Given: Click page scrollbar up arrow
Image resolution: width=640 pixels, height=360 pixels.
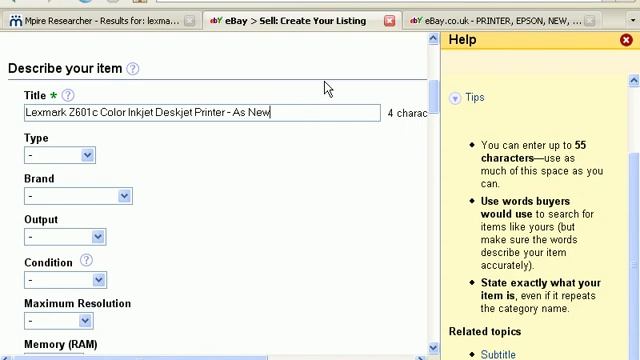Looking at the screenshot, I should [x=433, y=39].
